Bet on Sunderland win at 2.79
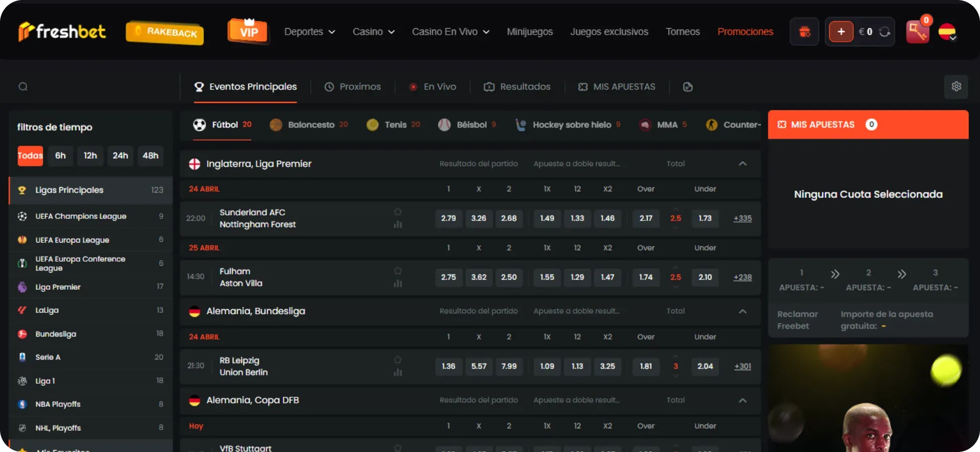Image resolution: width=980 pixels, height=452 pixels. (448, 218)
